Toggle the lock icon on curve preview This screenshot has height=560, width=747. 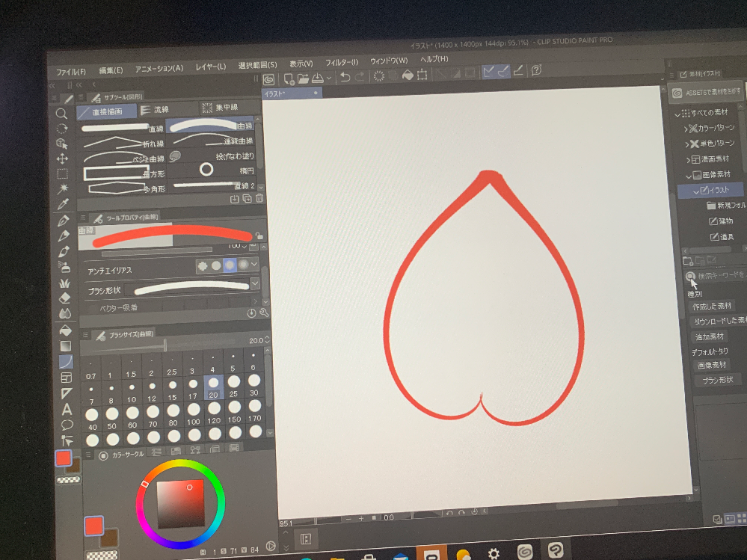point(259,236)
